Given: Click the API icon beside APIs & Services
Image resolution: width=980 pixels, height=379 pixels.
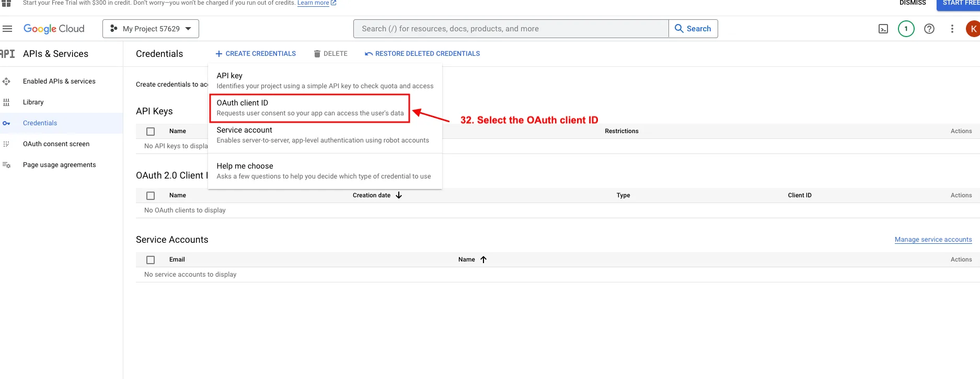Looking at the screenshot, I should tap(7, 54).
